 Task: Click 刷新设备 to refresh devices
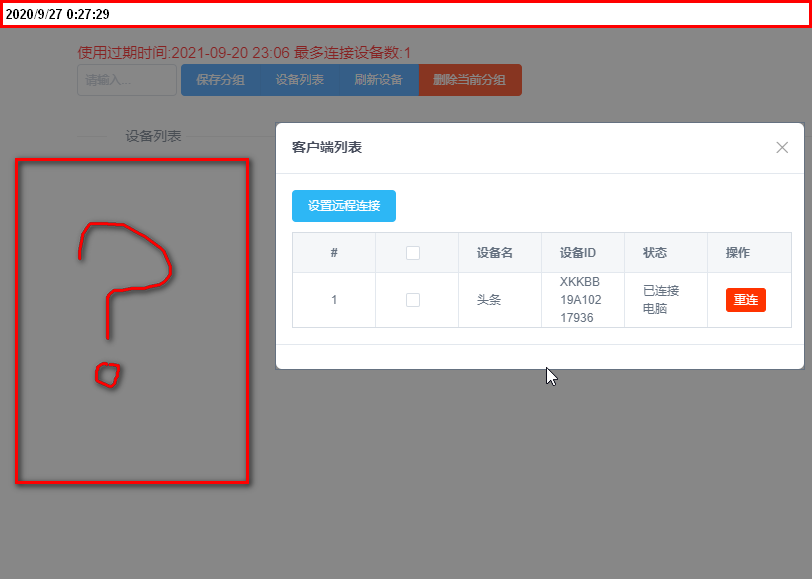click(379, 80)
